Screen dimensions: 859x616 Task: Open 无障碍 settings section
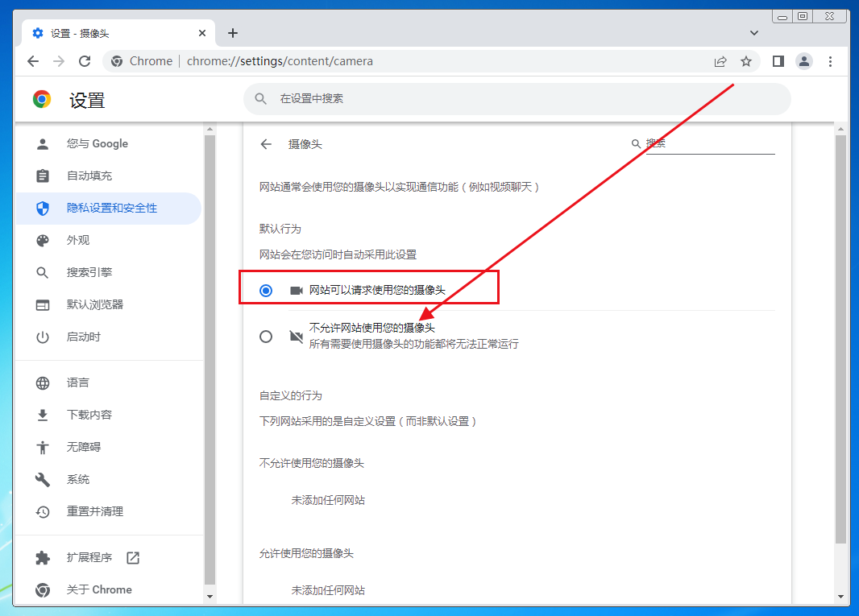point(109,448)
